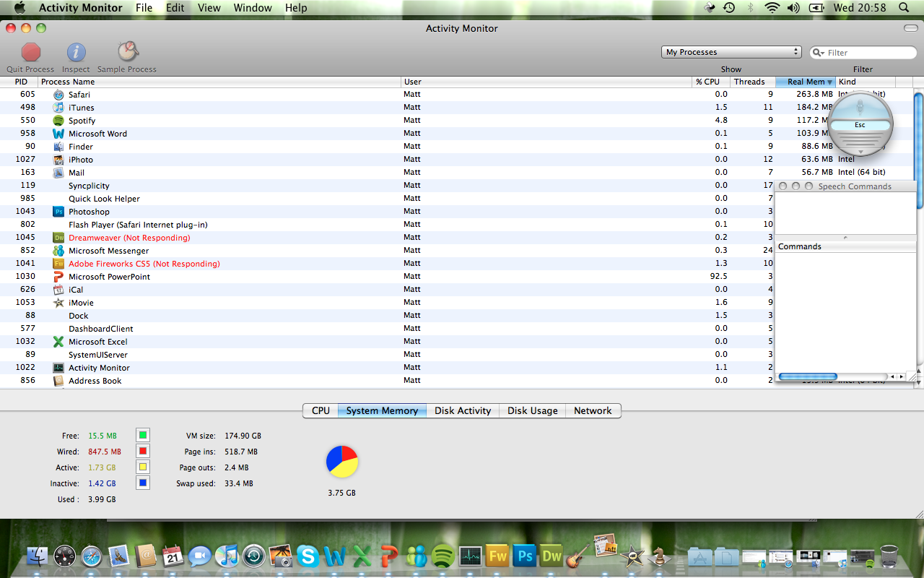Click the Microsoft Excel icon in the process list
Screen dimensions: 924x578
[x=58, y=342]
